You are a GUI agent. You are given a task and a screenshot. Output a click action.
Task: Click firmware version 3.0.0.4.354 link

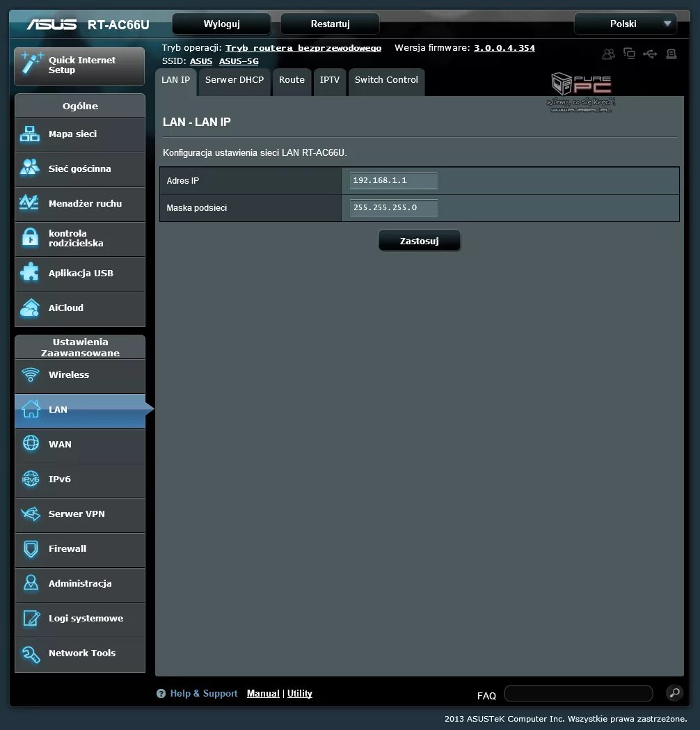coord(504,48)
